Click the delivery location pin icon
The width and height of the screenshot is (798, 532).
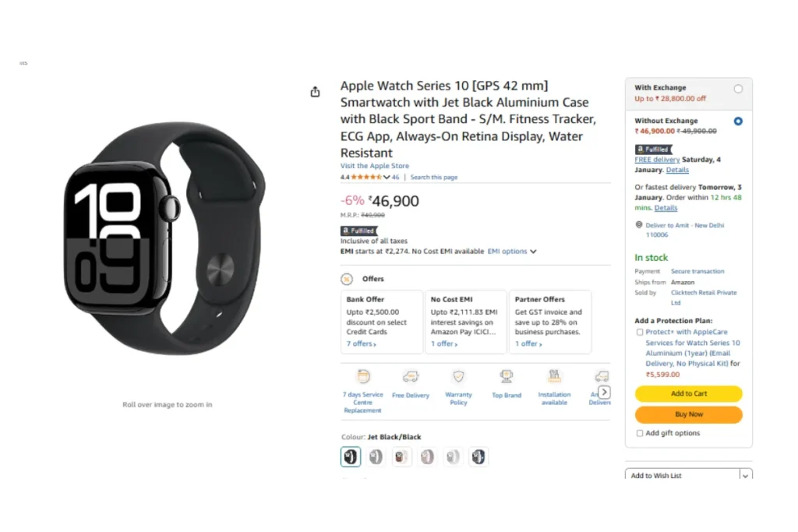click(639, 225)
